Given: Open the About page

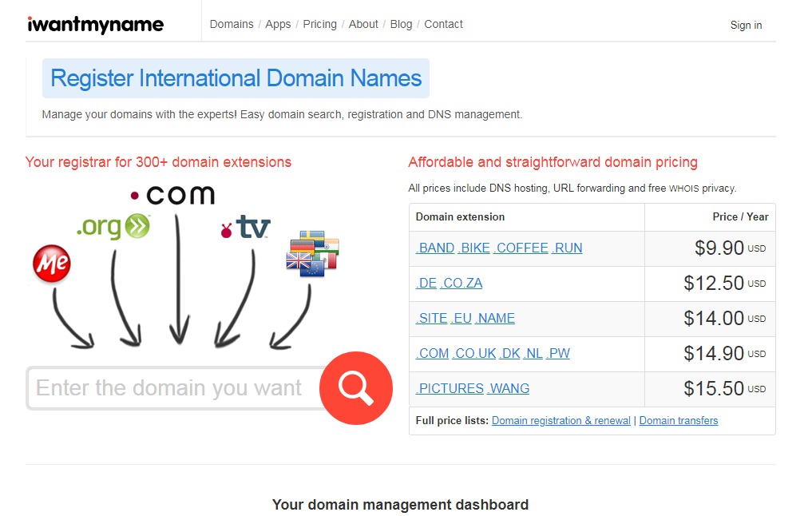Looking at the screenshot, I should point(363,24).
